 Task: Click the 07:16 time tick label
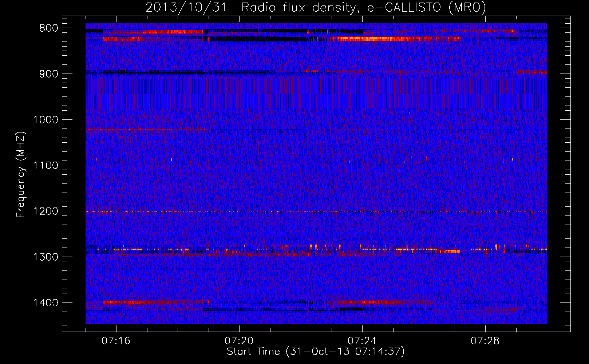116,341
